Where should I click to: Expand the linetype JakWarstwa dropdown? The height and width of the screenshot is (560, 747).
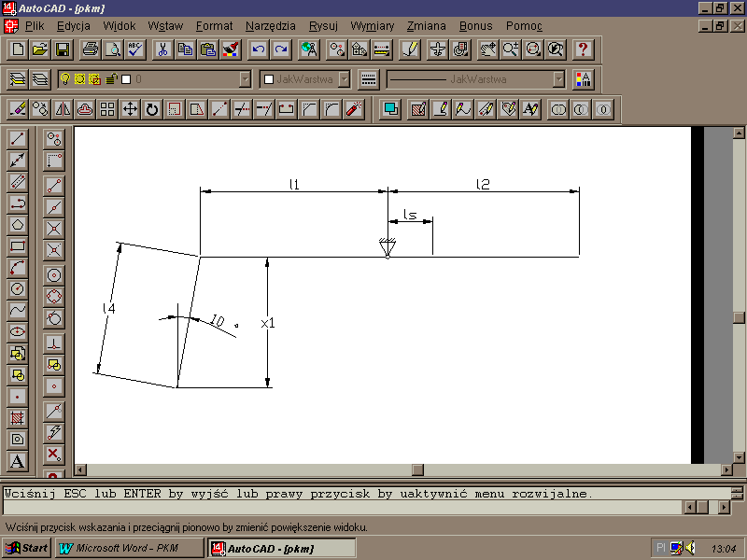[x=558, y=79]
